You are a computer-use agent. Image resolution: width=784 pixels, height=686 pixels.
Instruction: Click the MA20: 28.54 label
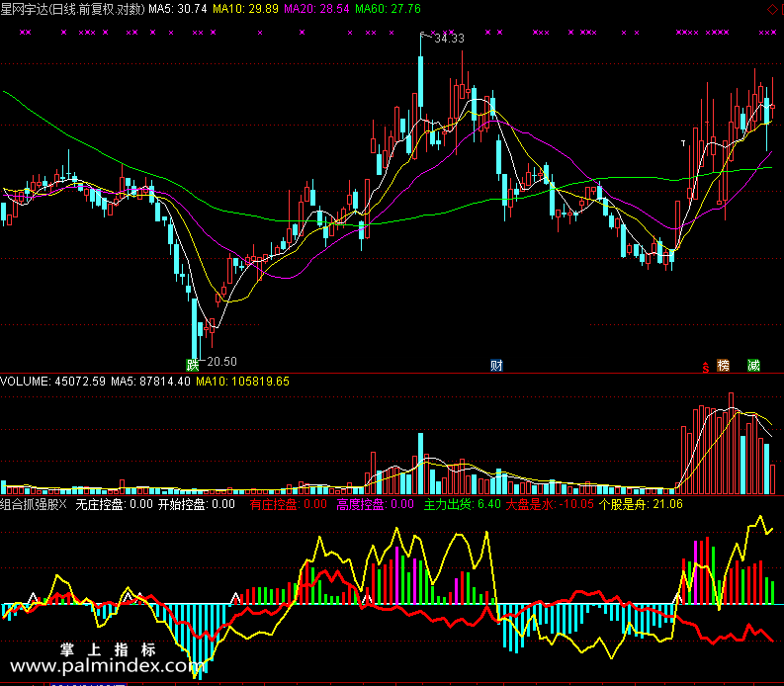[316, 9]
